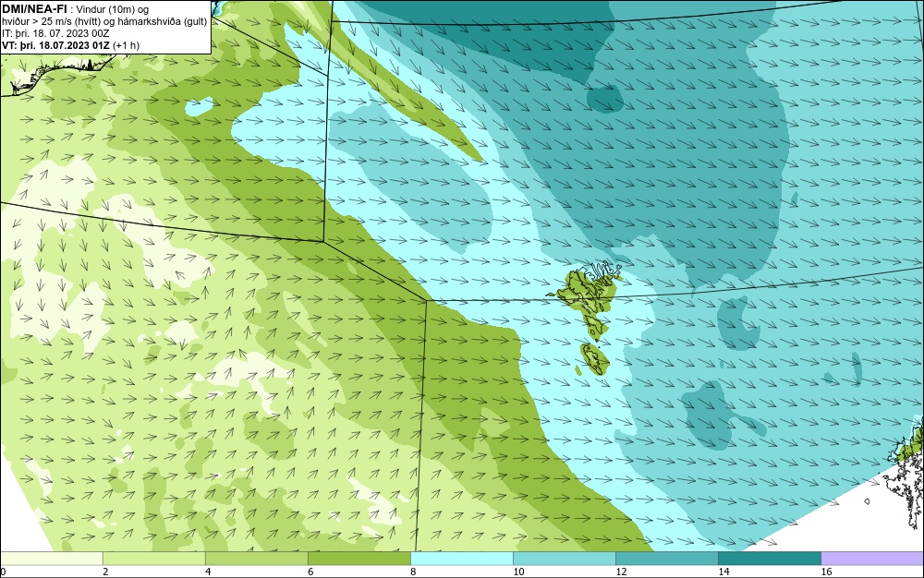Click the 6–8 m/s olive green swatch
This screenshot has width=924, height=578.
coord(359,558)
